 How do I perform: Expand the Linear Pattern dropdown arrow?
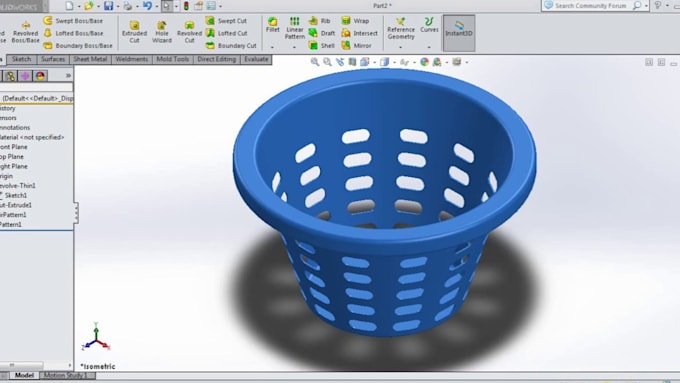click(294, 47)
